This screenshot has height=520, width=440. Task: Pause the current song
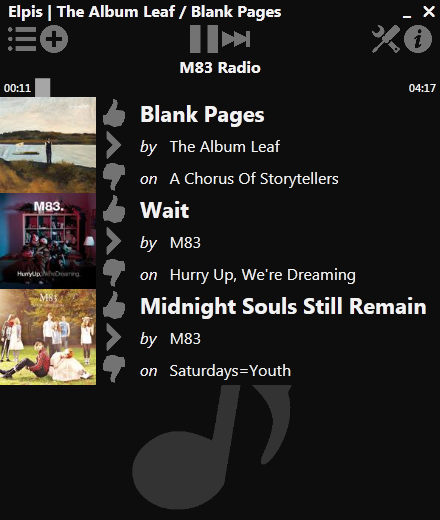tap(204, 39)
